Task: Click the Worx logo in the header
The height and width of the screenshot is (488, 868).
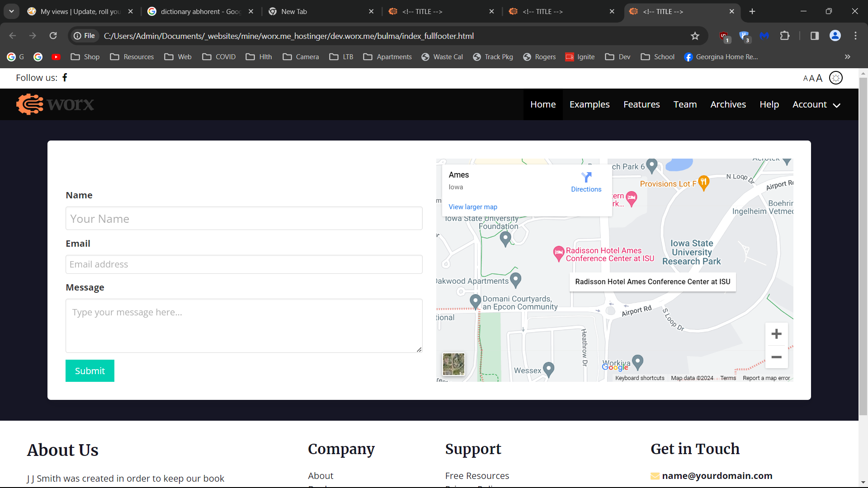Action: pos(55,104)
